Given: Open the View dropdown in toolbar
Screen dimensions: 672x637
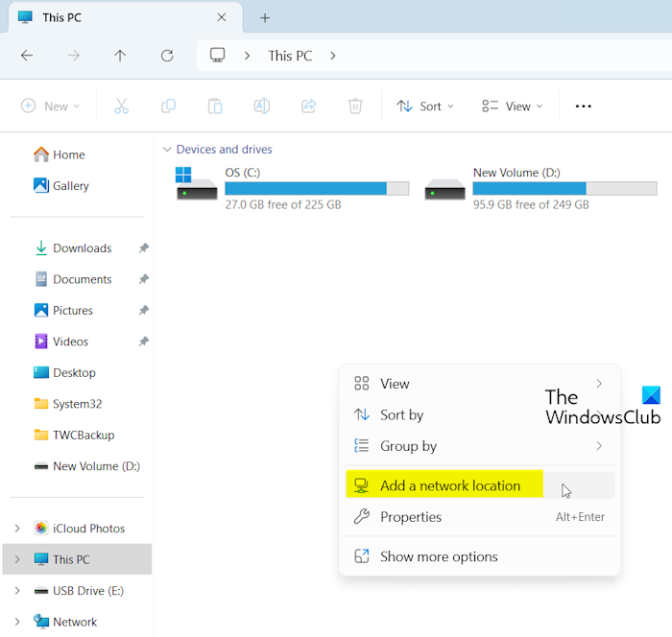Looking at the screenshot, I should (x=513, y=106).
